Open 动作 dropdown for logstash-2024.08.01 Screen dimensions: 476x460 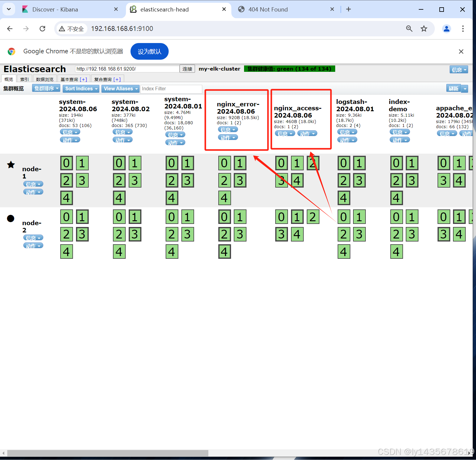(347, 140)
